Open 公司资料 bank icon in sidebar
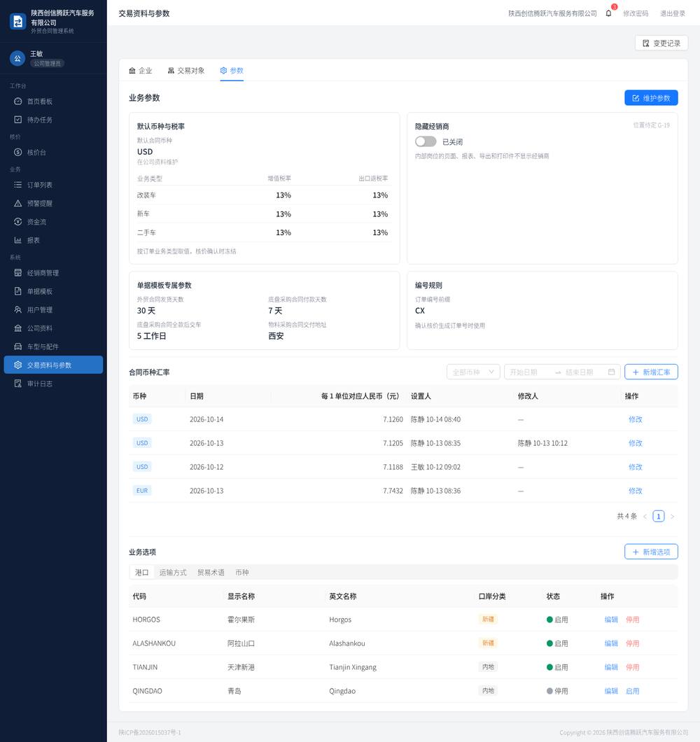Viewport: 700px width, 742px height. (x=18, y=328)
